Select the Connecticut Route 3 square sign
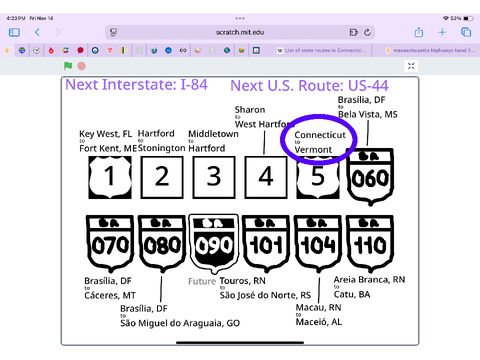The width and height of the screenshot is (480, 360). (214, 177)
